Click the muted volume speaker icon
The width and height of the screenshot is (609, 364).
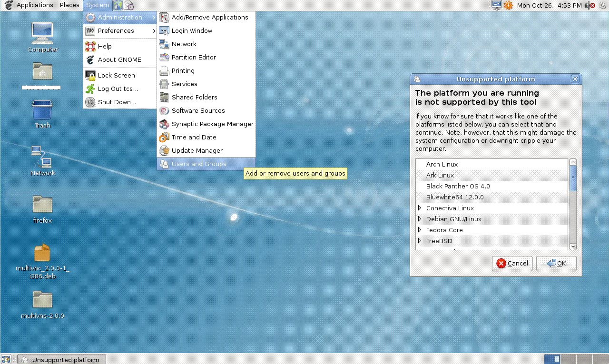tap(590, 5)
